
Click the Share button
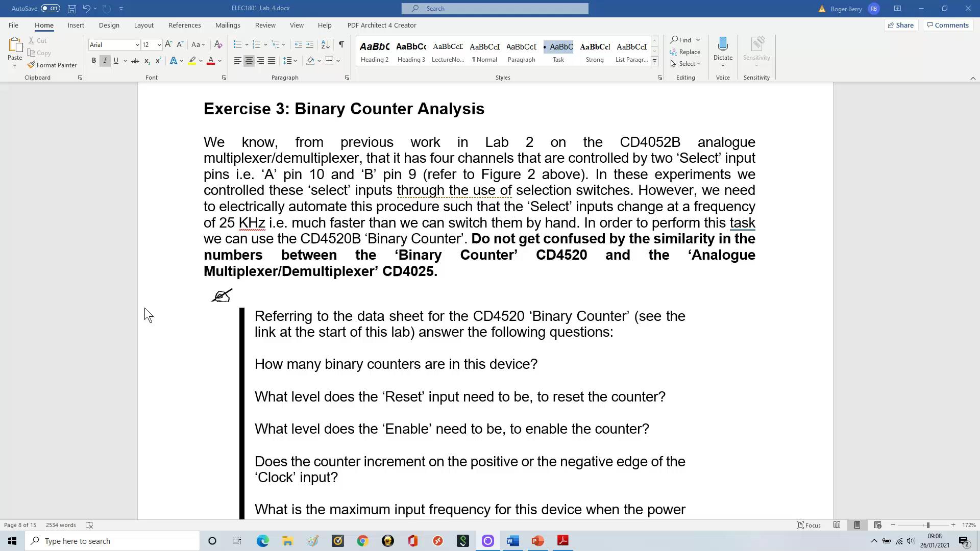pos(900,25)
